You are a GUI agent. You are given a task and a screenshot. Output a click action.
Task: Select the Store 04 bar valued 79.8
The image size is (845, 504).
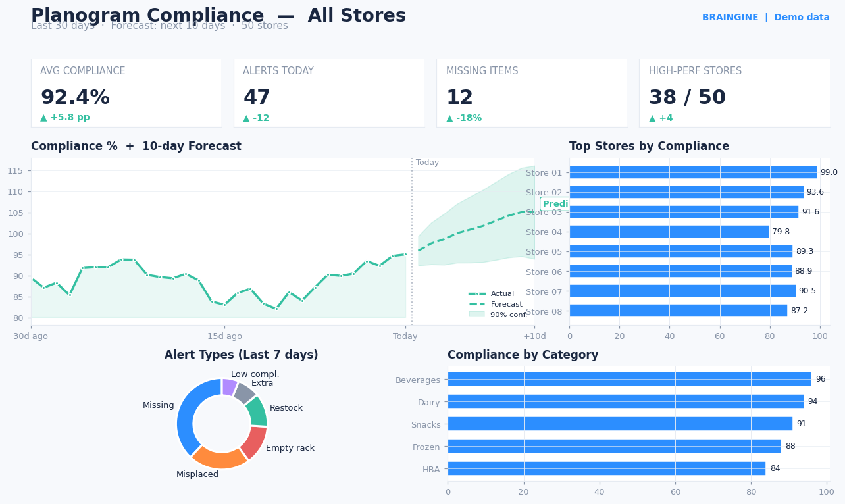(669, 232)
